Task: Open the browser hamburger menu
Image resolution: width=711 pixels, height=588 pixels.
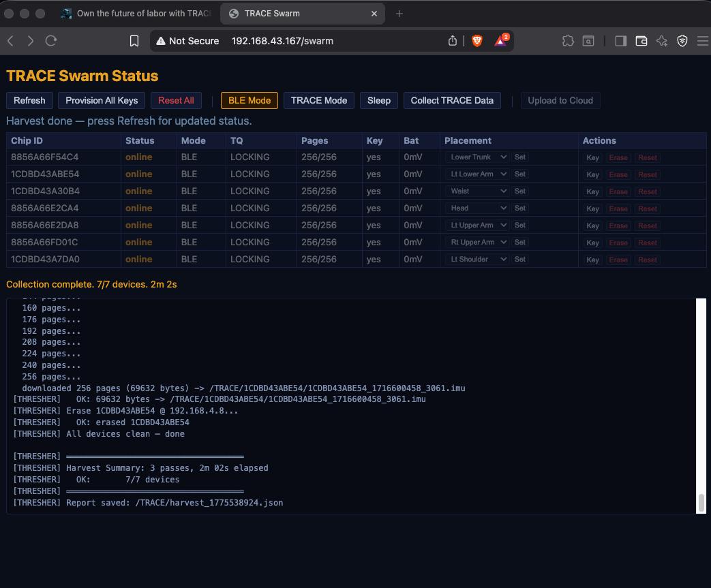Action: click(x=703, y=42)
